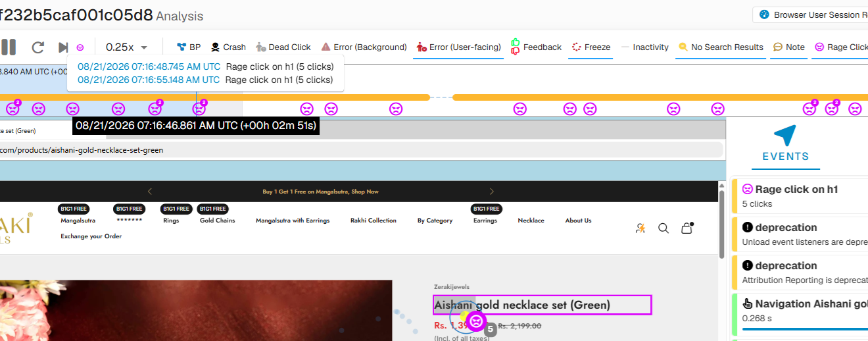The height and width of the screenshot is (341, 868).
Task: Toggle the Inactivity event filter
Action: [x=644, y=47]
